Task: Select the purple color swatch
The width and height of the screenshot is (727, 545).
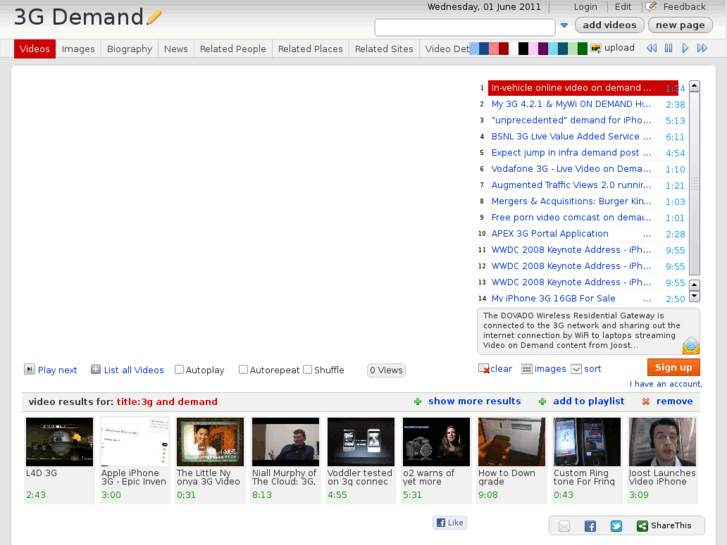Action: click(x=543, y=48)
